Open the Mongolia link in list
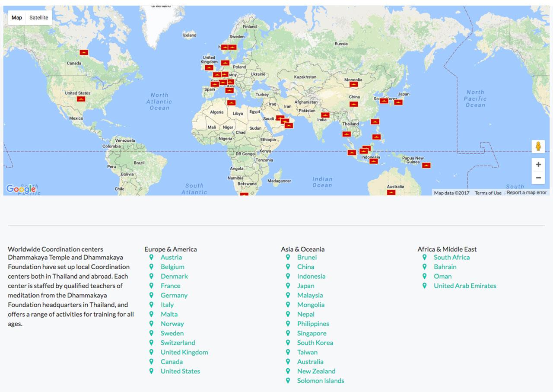553x392 pixels. [x=311, y=305]
